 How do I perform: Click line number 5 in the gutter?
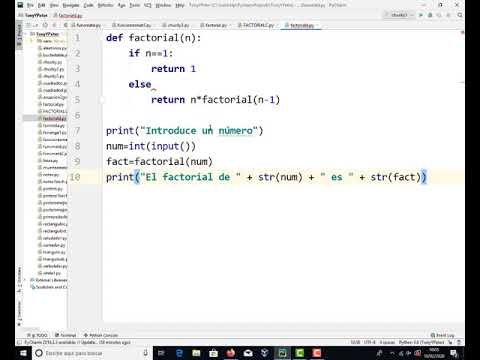pyautogui.click(x=77, y=100)
